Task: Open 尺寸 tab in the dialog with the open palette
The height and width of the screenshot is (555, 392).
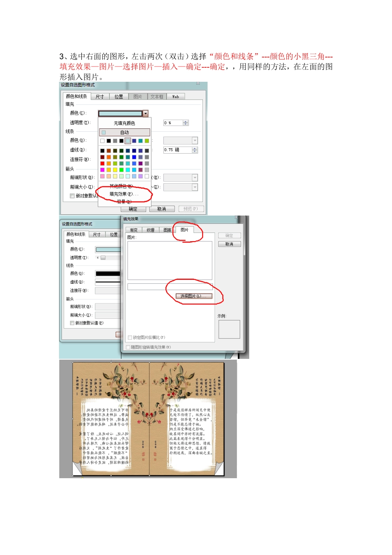Action: 99,97
